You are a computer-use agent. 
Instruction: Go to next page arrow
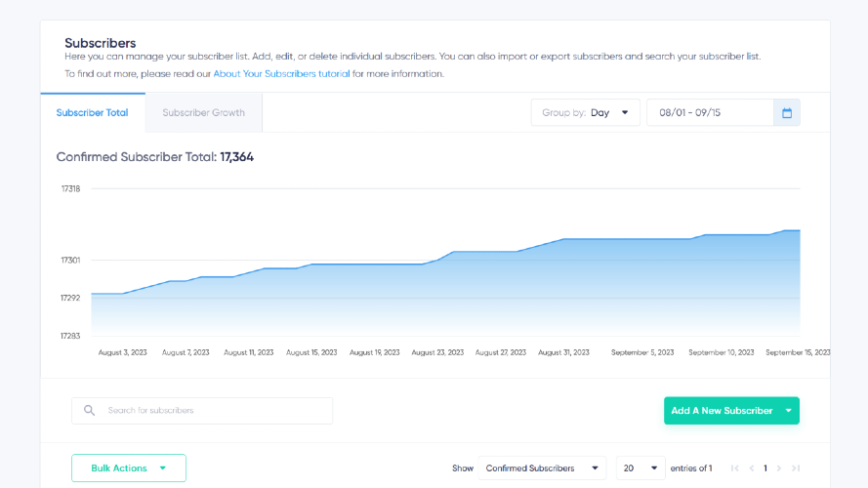tap(779, 468)
